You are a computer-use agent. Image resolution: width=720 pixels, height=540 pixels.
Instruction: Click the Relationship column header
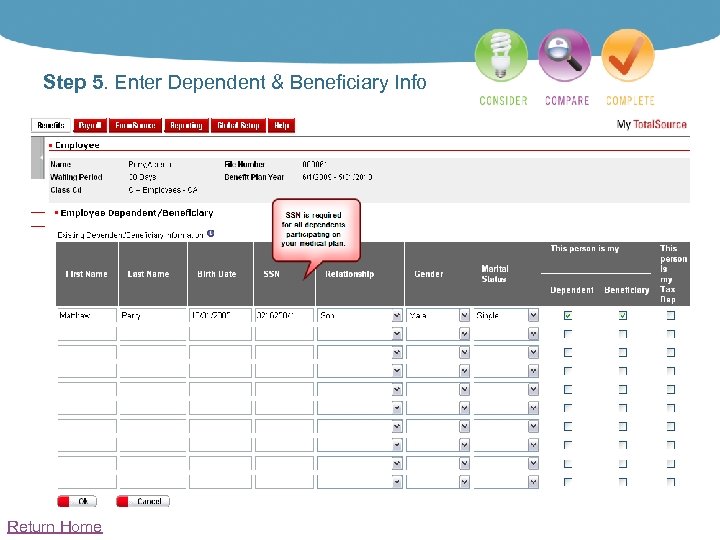coord(349,274)
